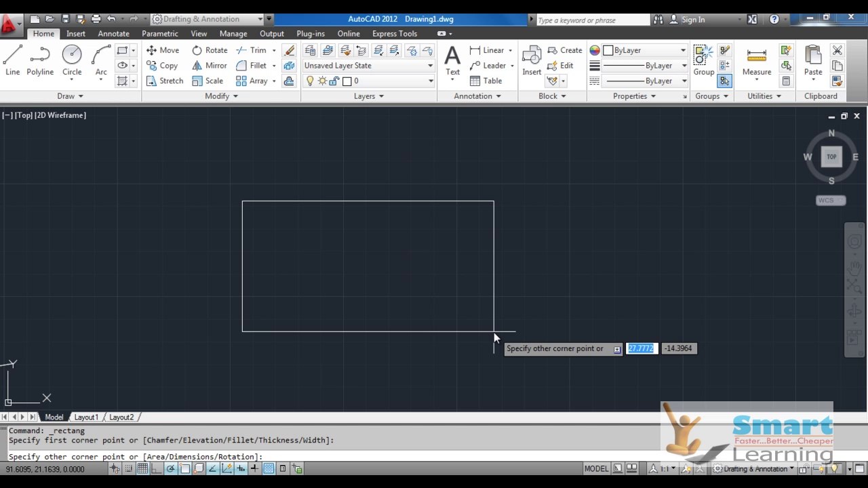The image size is (868, 488).
Task: Click the Group objects icon
Action: pos(703,60)
